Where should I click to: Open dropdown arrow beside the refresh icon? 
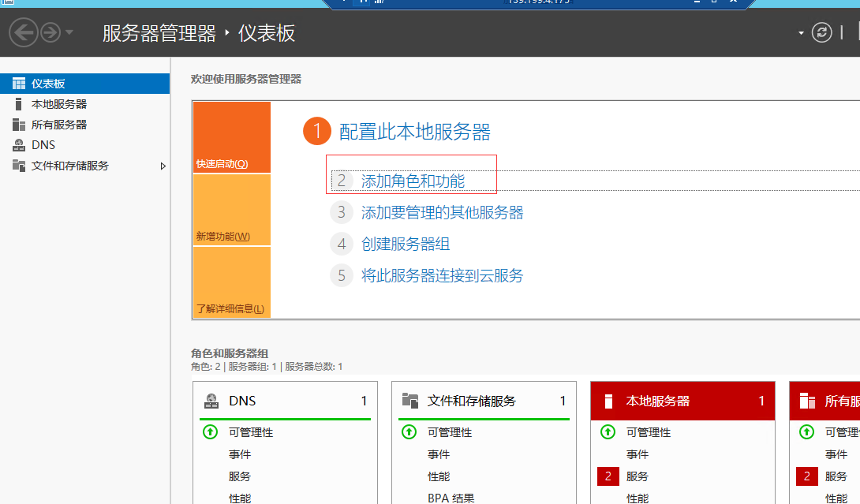click(802, 33)
